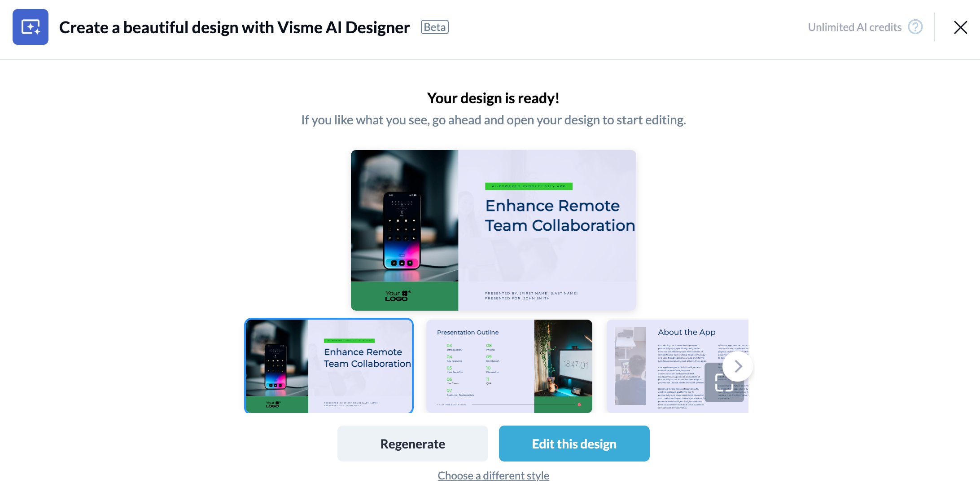Show next slide thumbnails with chevron arrow
This screenshot has width=980, height=501.
tap(738, 366)
